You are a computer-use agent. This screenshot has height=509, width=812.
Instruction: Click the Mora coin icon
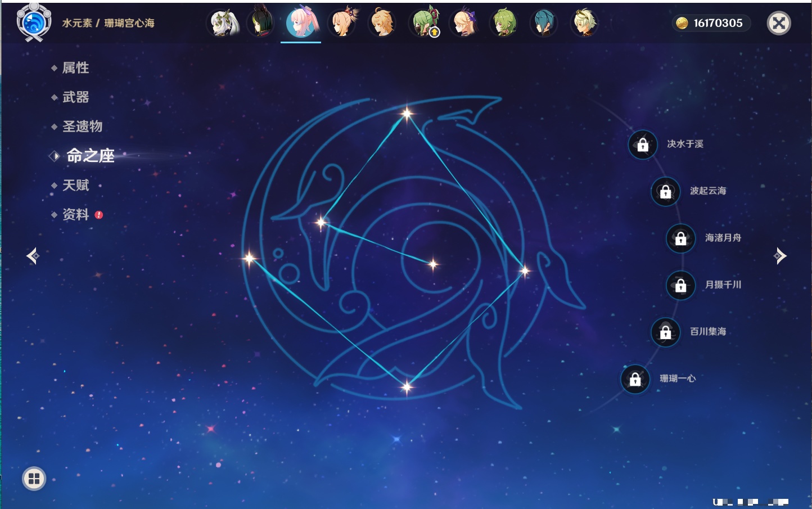[x=682, y=23]
